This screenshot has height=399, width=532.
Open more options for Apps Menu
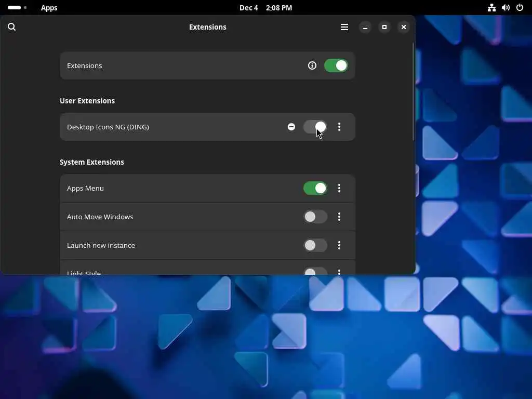[x=339, y=188]
